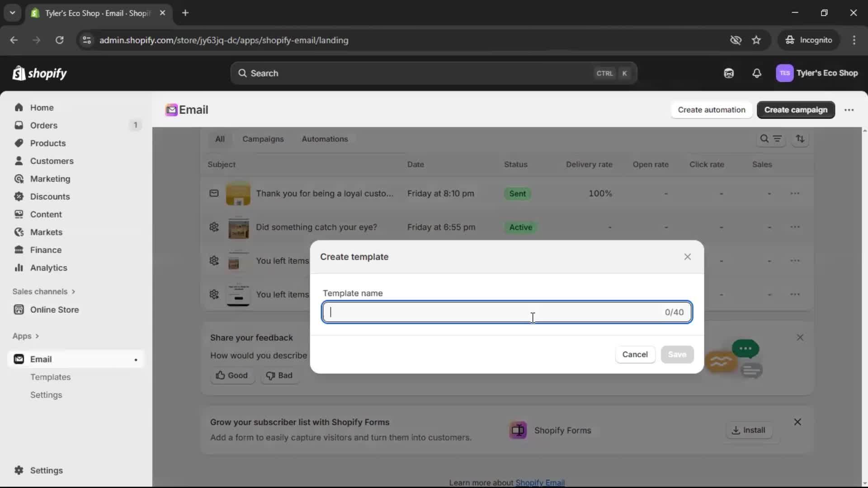The width and height of the screenshot is (868, 488).
Task: Switch to the Campaigns tab
Action: coord(263,139)
